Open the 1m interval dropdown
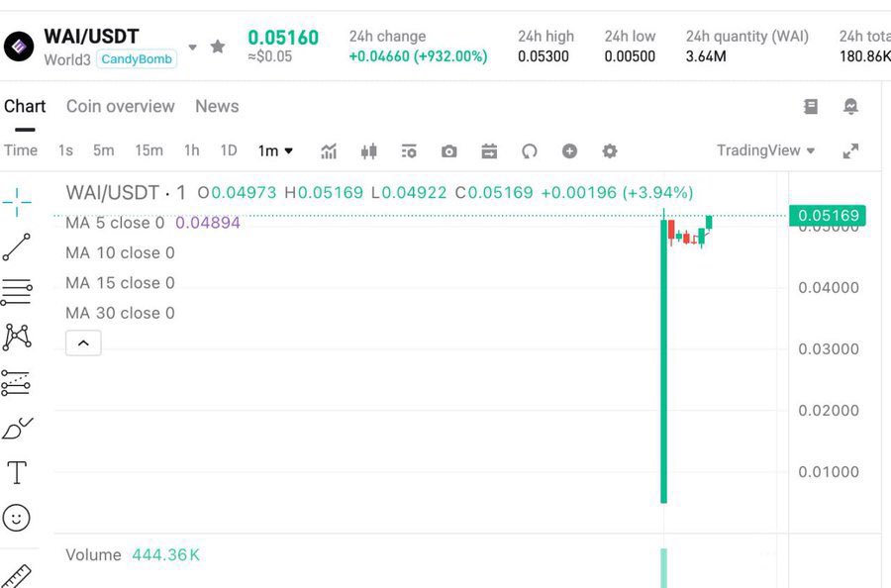 275,151
